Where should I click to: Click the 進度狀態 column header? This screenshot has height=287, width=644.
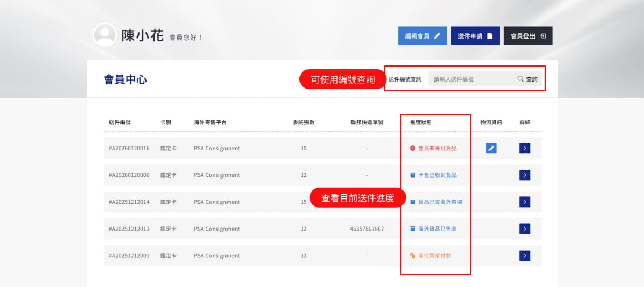[421, 122]
